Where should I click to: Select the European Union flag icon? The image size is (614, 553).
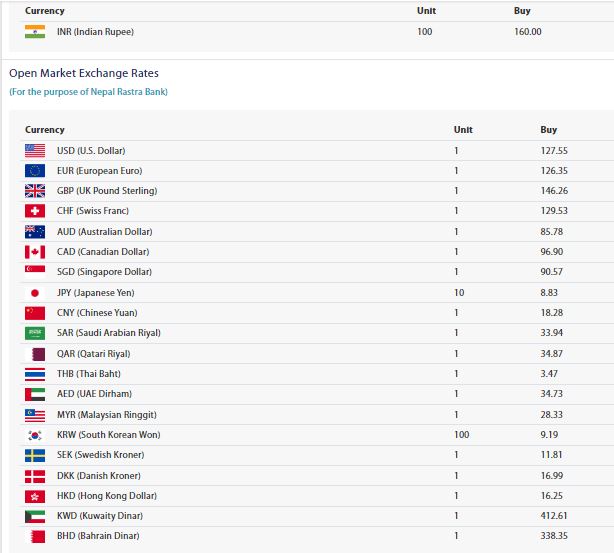(35, 171)
